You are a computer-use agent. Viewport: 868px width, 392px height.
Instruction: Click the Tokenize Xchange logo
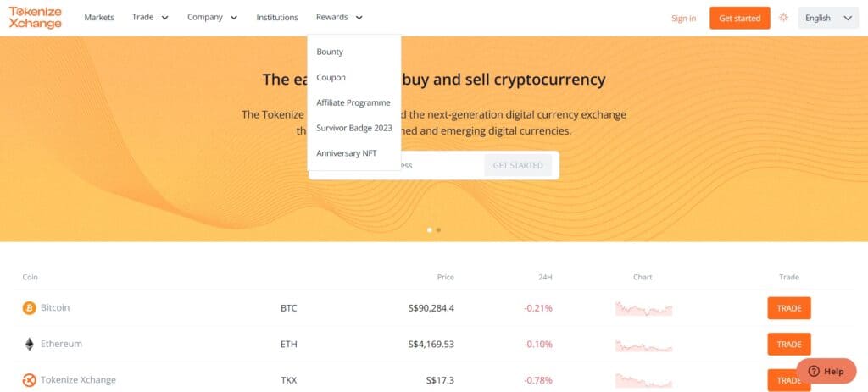click(35, 18)
